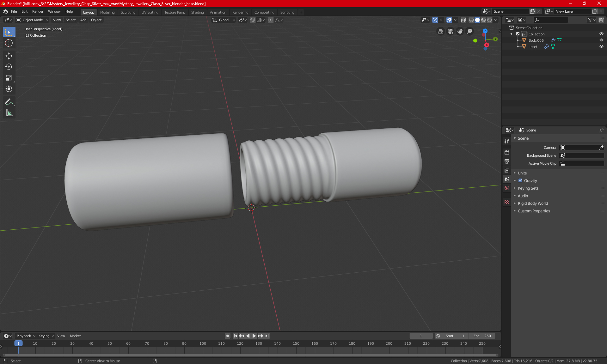The image size is (607, 364).
Task: Exclude Collection from view layer checkbox
Action: click(518, 34)
